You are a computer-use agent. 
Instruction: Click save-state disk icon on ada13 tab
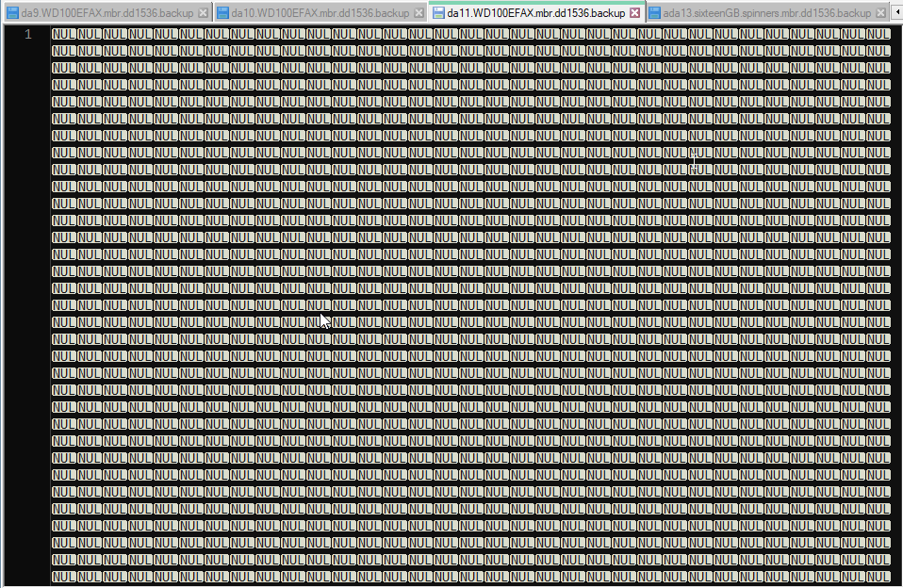tap(655, 12)
